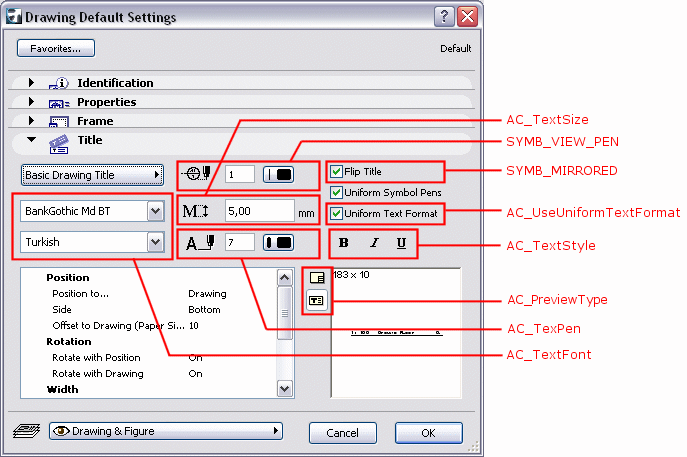This screenshot has height=457, width=687.
Task: Click the Favorites... button
Action: (56, 48)
